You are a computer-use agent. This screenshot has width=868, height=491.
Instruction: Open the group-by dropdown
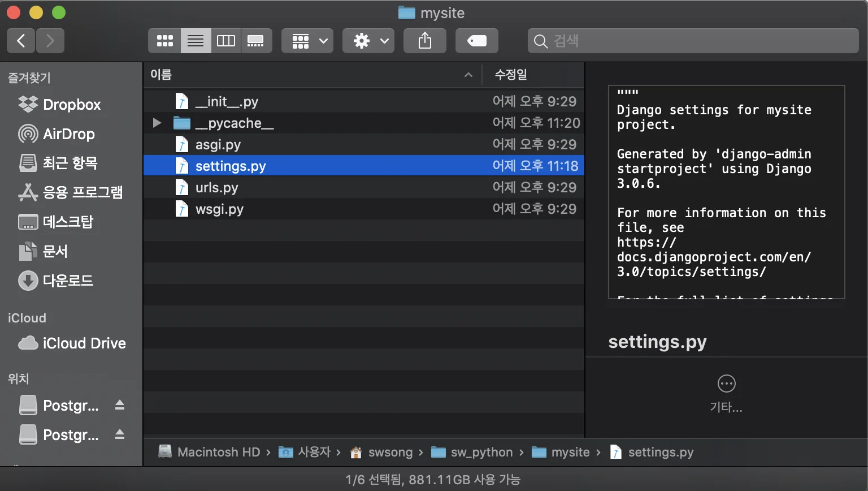tap(308, 41)
